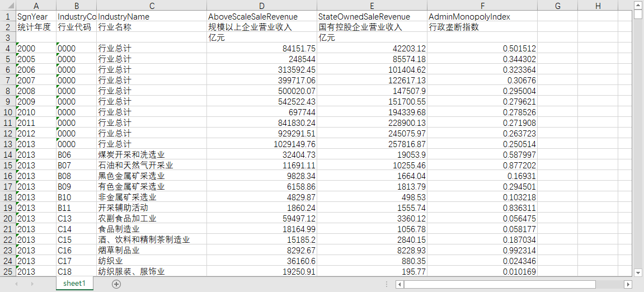The width and height of the screenshot is (644, 292).
Task: Click horizontal scrollbar left arrow
Action: [x=399, y=284]
